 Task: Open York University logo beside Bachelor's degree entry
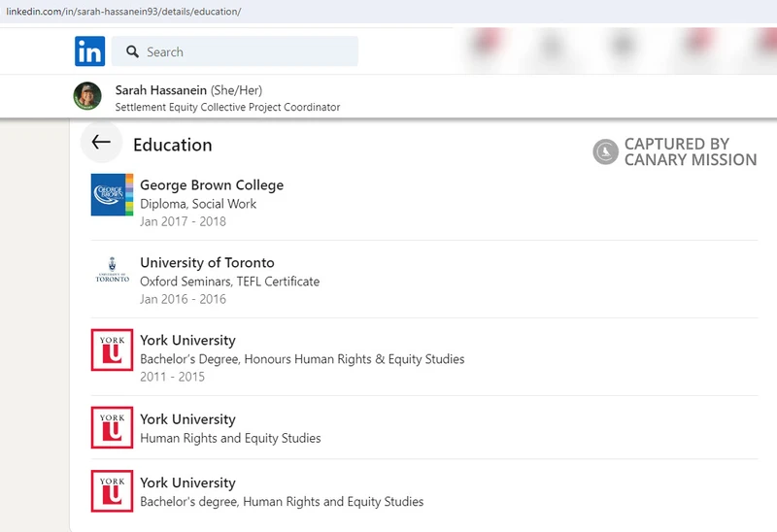(x=112, y=491)
